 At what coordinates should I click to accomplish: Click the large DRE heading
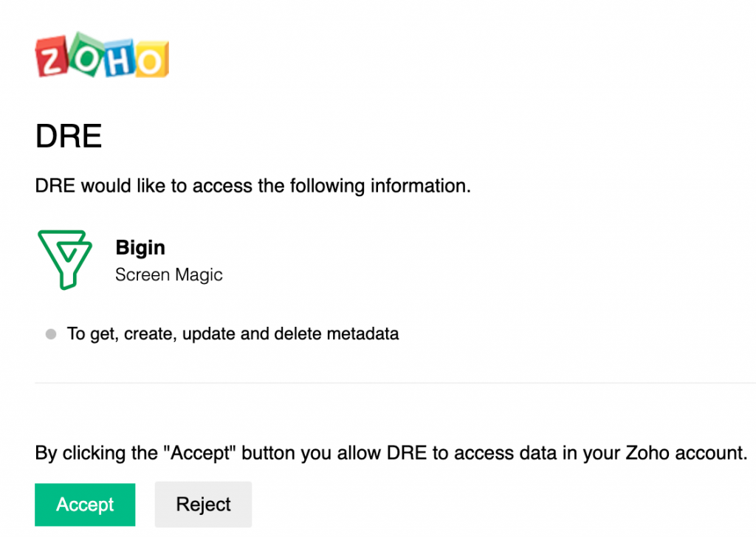[69, 136]
